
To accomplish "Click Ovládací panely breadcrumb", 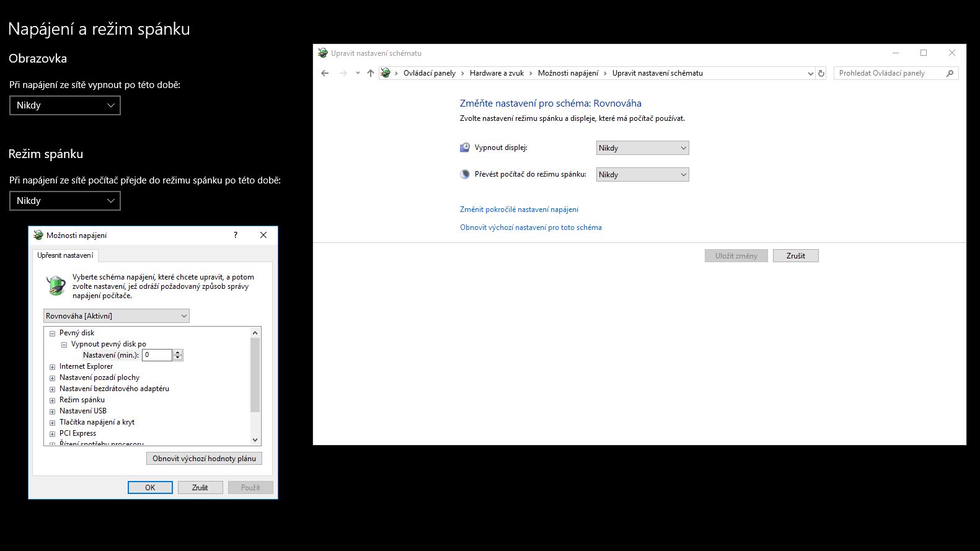I will coord(429,73).
